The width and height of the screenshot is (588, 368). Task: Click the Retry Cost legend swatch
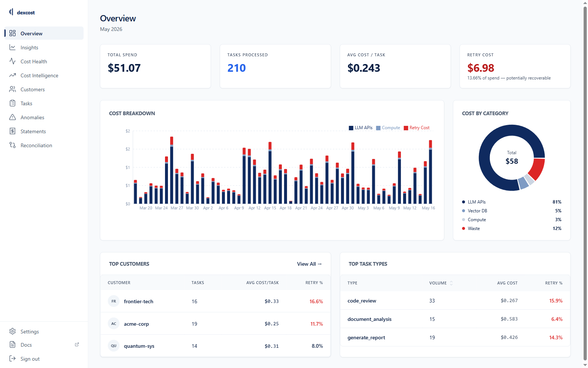(x=406, y=128)
